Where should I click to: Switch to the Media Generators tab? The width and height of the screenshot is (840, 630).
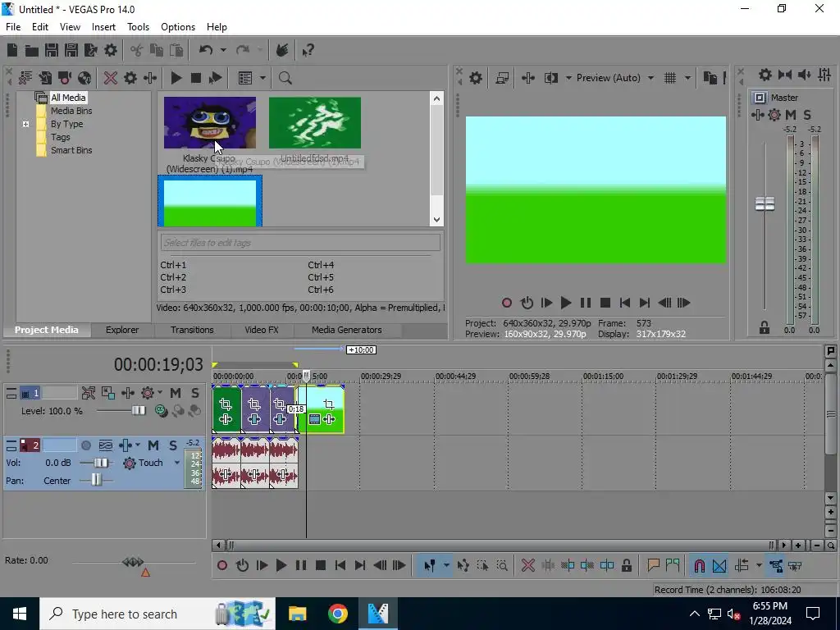[347, 330]
